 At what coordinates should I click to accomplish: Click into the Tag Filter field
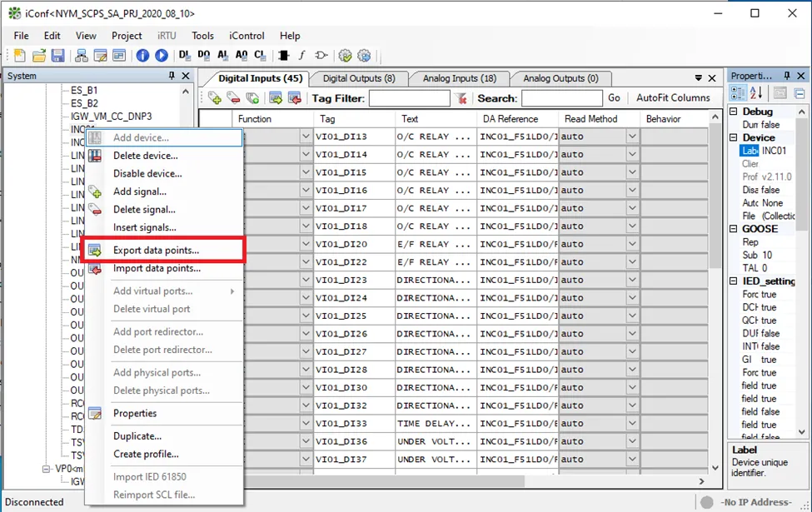[x=409, y=98]
